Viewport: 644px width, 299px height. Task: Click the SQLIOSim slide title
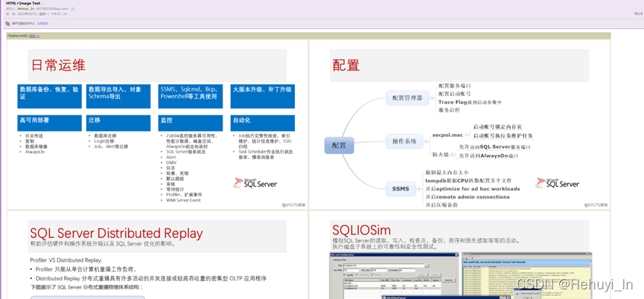pos(362,229)
